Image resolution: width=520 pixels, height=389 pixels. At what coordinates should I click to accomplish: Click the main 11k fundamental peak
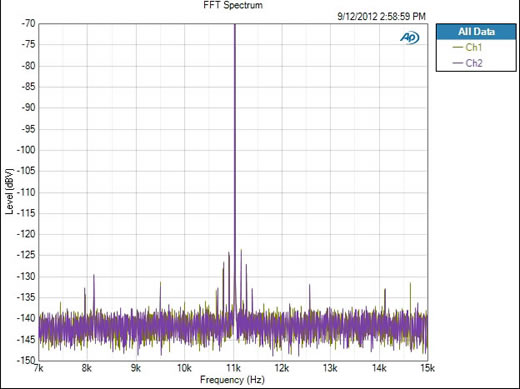tap(235, 167)
